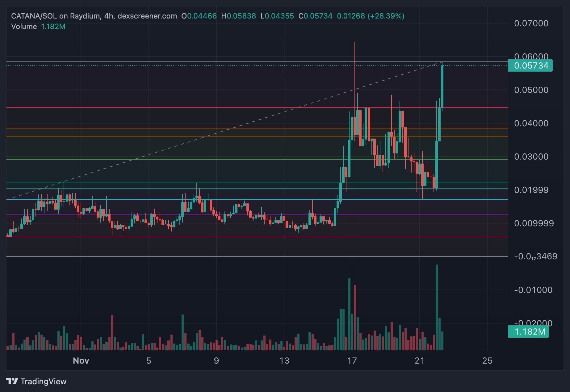Select the Nov 25 date label
The image size is (570, 392).
[487, 360]
